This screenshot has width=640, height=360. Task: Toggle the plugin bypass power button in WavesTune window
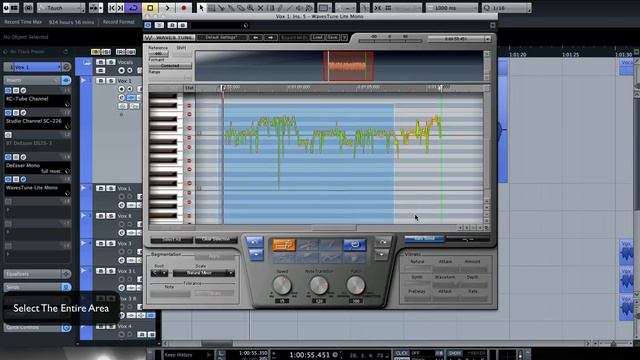[x=148, y=25]
